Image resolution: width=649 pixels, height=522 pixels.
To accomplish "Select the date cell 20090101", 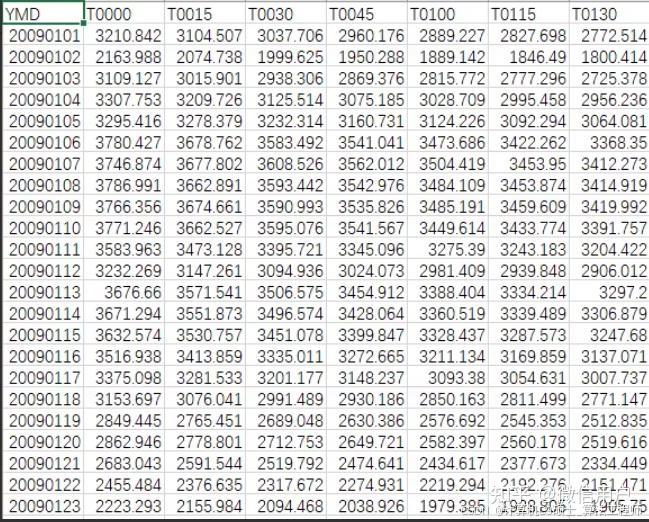I will click(x=43, y=36).
